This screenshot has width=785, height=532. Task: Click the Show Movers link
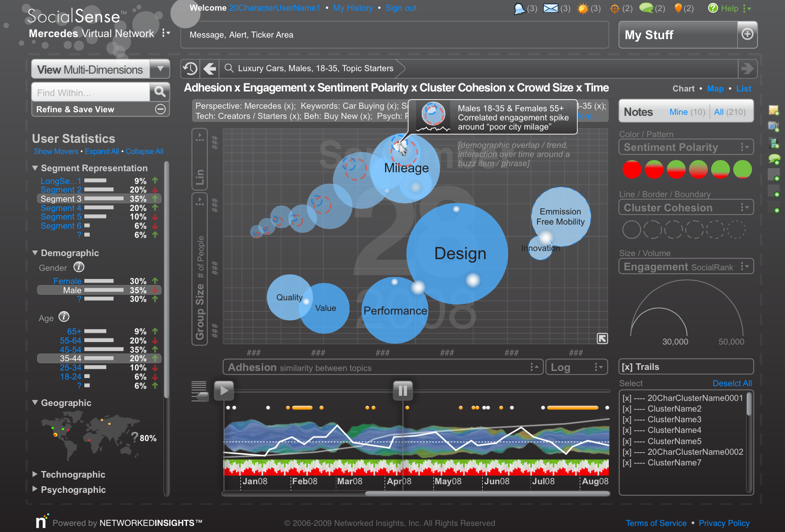pyautogui.click(x=56, y=151)
